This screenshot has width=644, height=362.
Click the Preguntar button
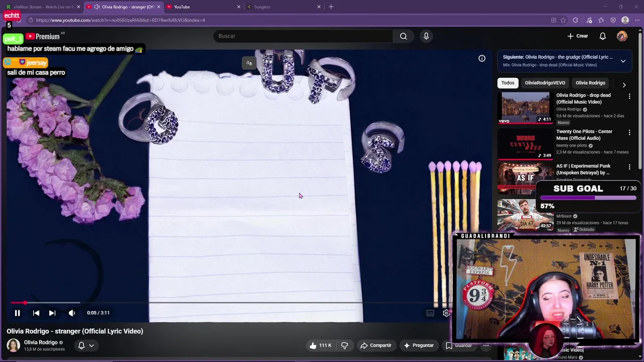(419, 345)
